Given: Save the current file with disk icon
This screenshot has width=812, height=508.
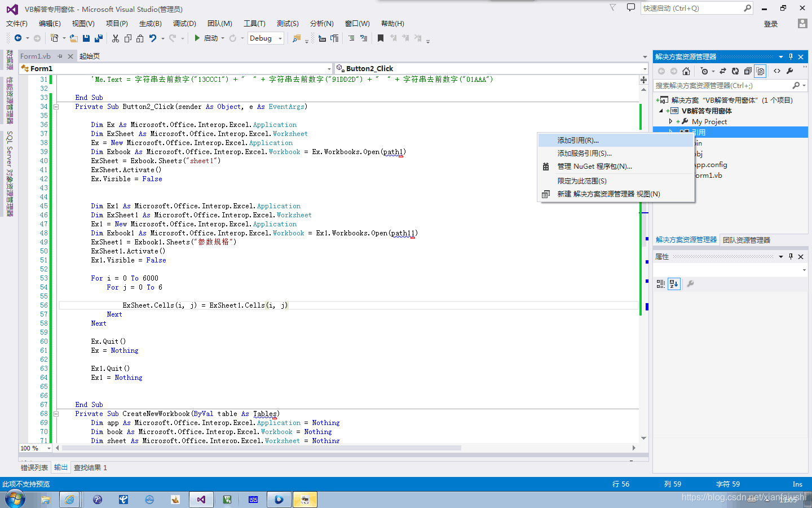Looking at the screenshot, I should [x=86, y=38].
